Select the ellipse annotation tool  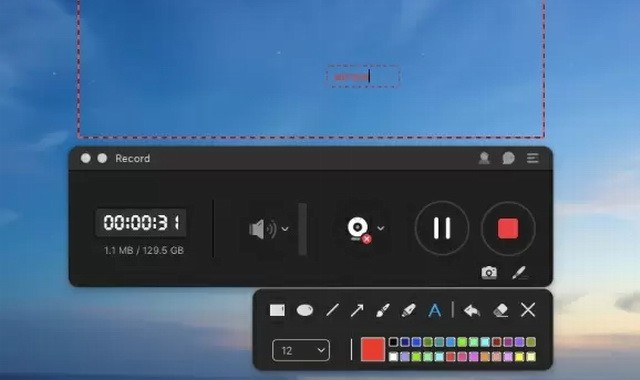[304, 310]
